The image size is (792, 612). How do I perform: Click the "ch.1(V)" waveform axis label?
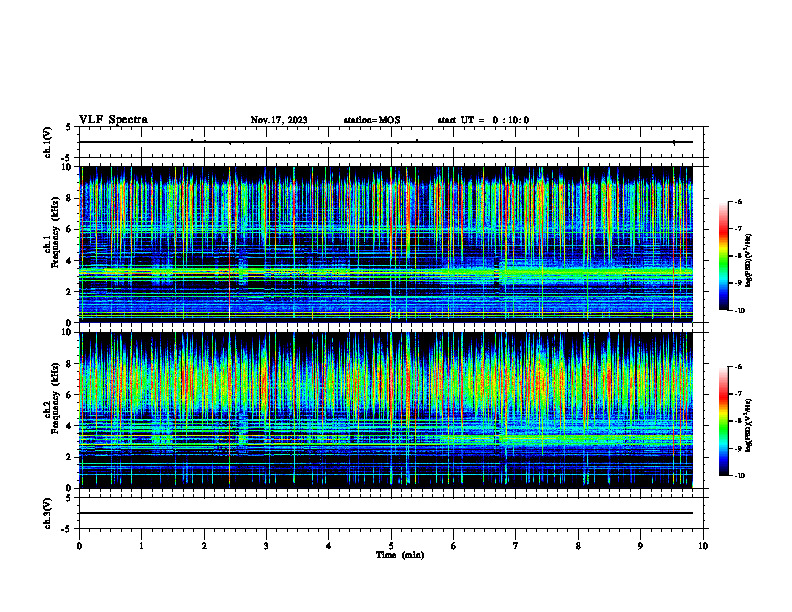pyautogui.click(x=48, y=142)
